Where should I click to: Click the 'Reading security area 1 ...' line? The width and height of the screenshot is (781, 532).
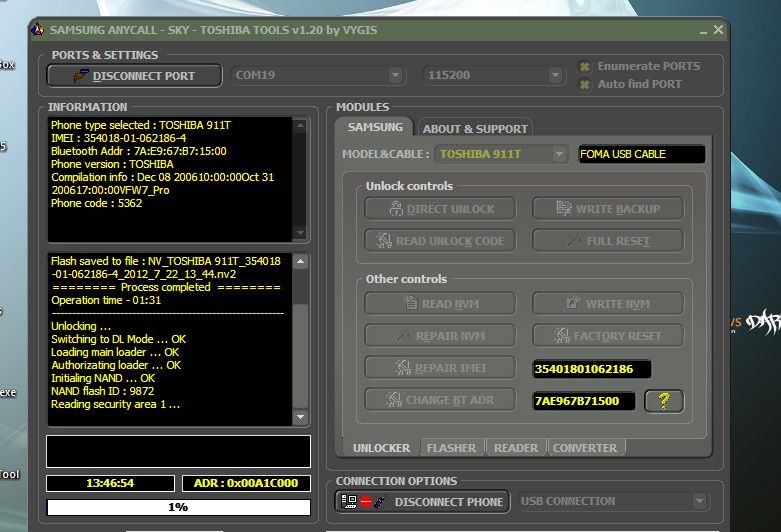(x=116, y=404)
